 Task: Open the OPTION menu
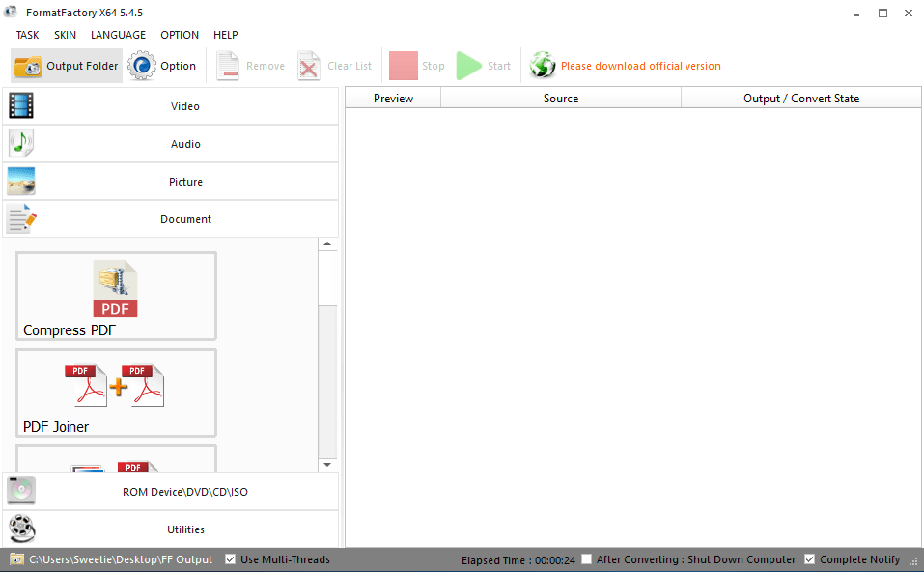[x=180, y=35]
